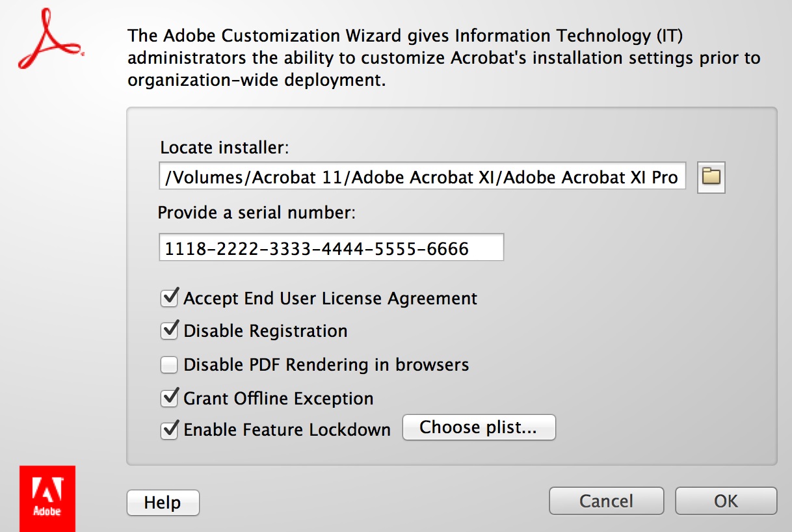Click the "Locate installer:" label

coord(224,148)
